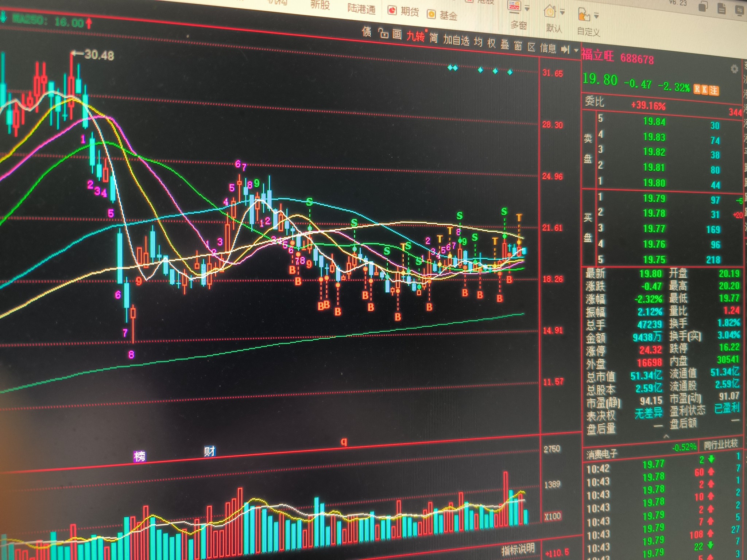Screen dimensions: 747x560
Task: Open the 多窗 multi-window layout icon
Action: pos(515,6)
